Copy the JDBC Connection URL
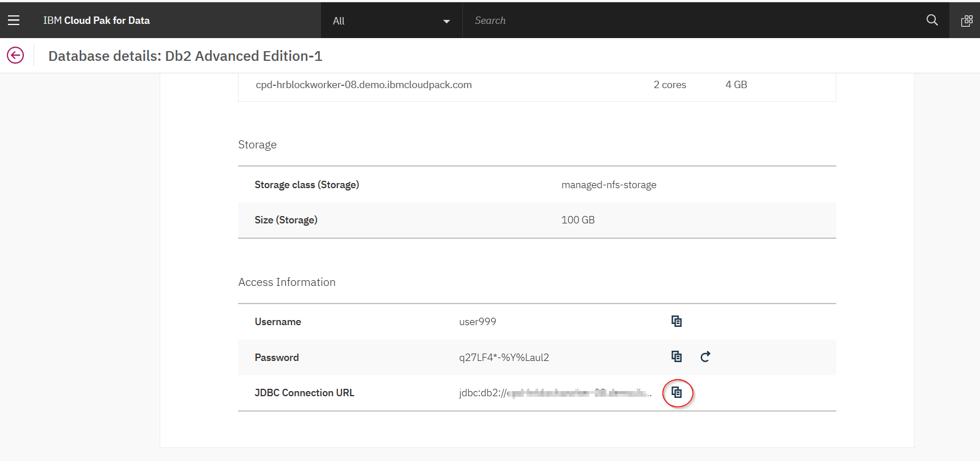This screenshot has height=461, width=980. pyautogui.click(x=676, y=392)
